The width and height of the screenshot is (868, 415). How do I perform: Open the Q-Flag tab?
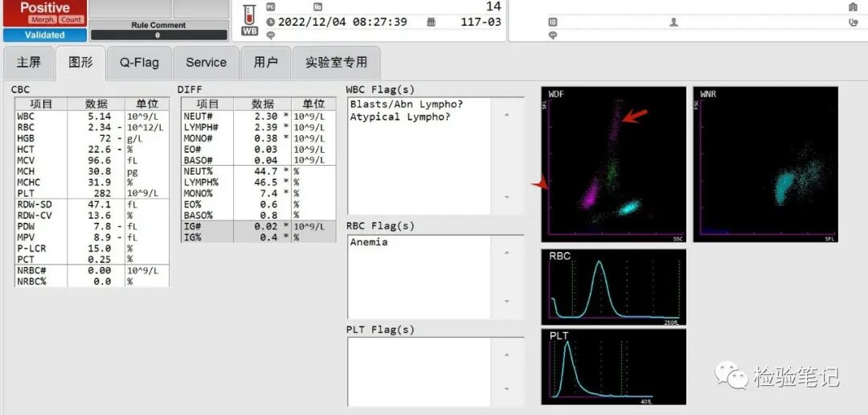click(x=140, y=63)
